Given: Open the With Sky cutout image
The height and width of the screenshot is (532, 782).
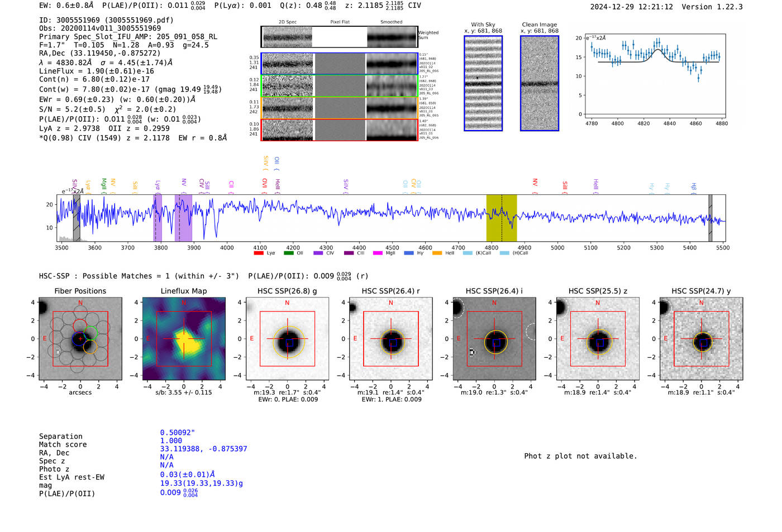Looking at the screenshot, I should click(x=483, y=83).
